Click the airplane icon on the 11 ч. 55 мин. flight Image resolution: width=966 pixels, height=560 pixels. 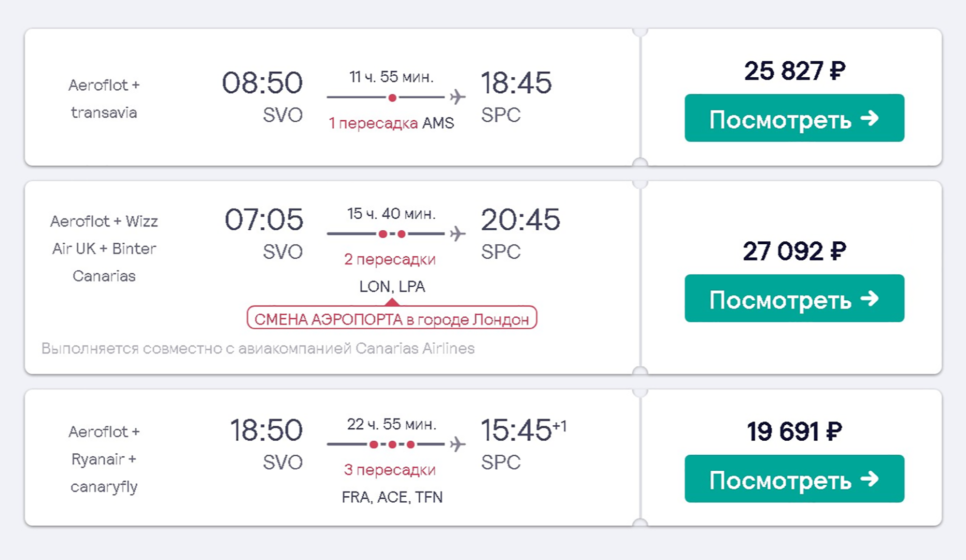[457, 97]
